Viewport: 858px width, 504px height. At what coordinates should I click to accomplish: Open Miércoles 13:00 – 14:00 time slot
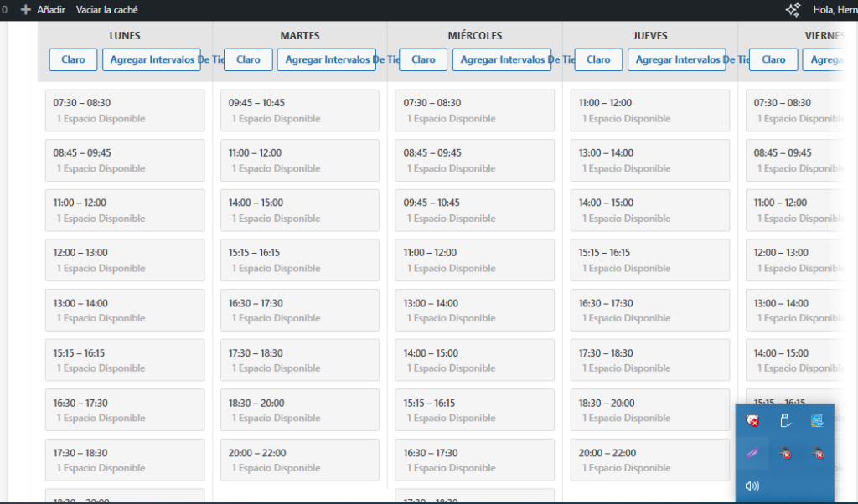pyautogui.click(x=474, y=310)
